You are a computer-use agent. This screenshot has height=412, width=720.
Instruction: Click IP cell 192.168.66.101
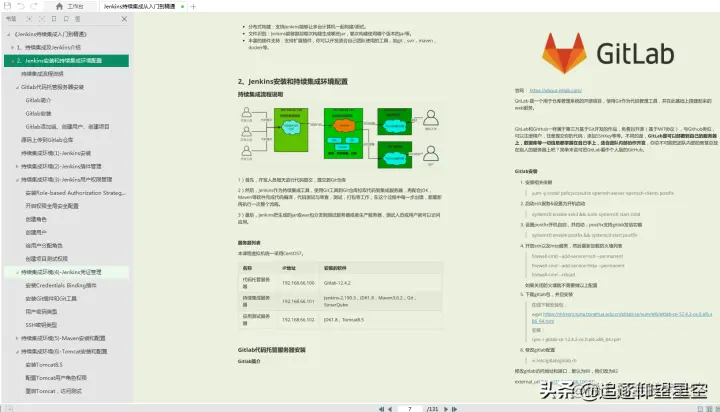click(x=298, y=301)
